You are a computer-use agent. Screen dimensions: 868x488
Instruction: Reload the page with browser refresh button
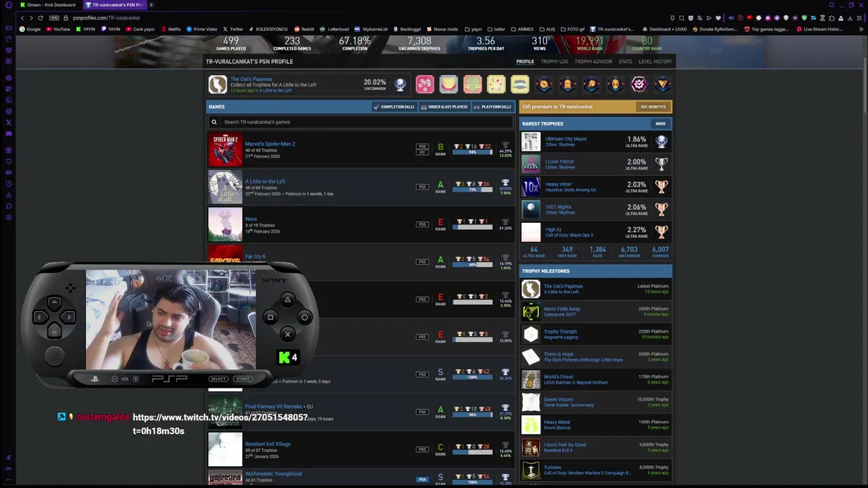click(x=41, y=18)
